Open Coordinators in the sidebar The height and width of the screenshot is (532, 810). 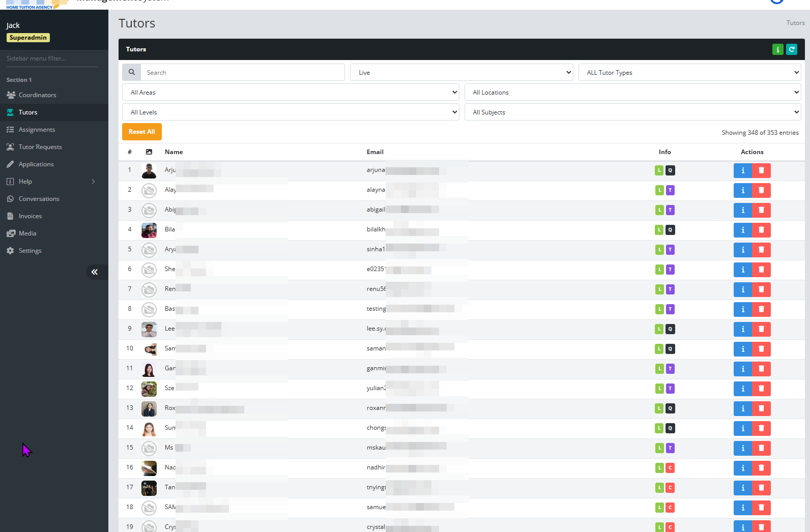[x=37, y=95]
